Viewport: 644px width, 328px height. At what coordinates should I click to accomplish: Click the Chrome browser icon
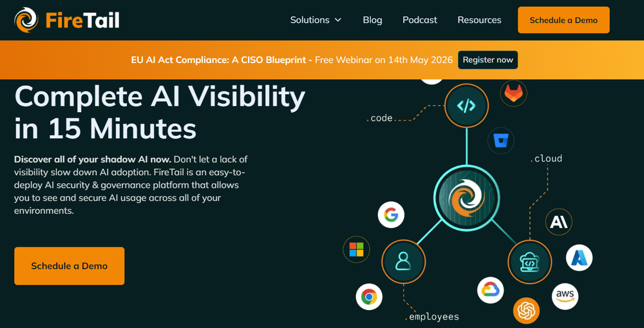pyautogui.click(x=369, y=296)
